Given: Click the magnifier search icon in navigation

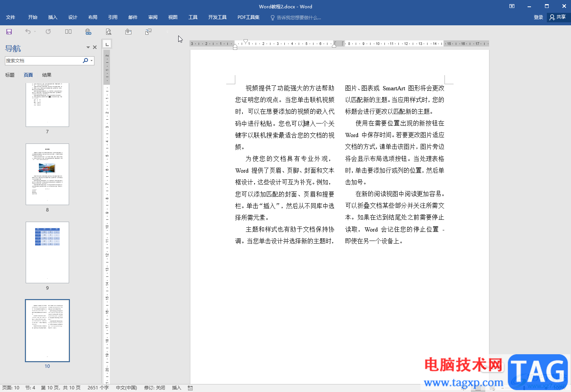Looking at the screenshot, I should pyautogui.click(x=85, y=60).
